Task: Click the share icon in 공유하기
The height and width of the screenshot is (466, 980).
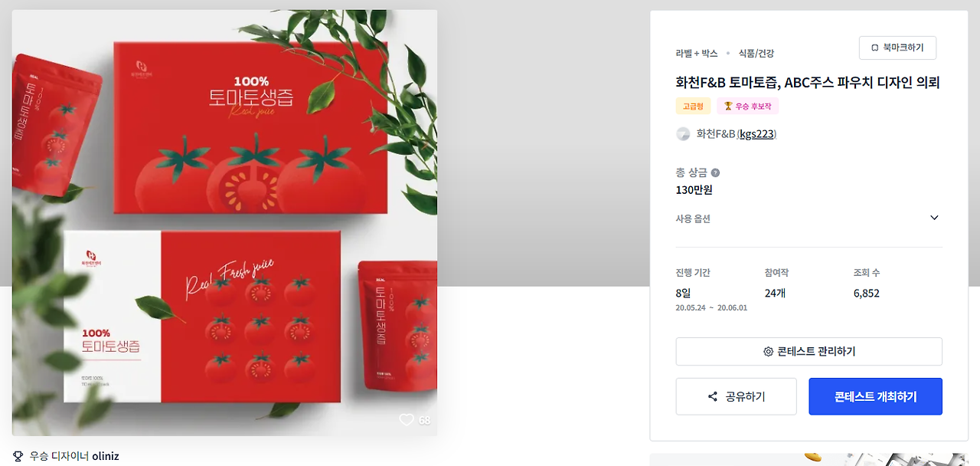Action: pos(713,396)
